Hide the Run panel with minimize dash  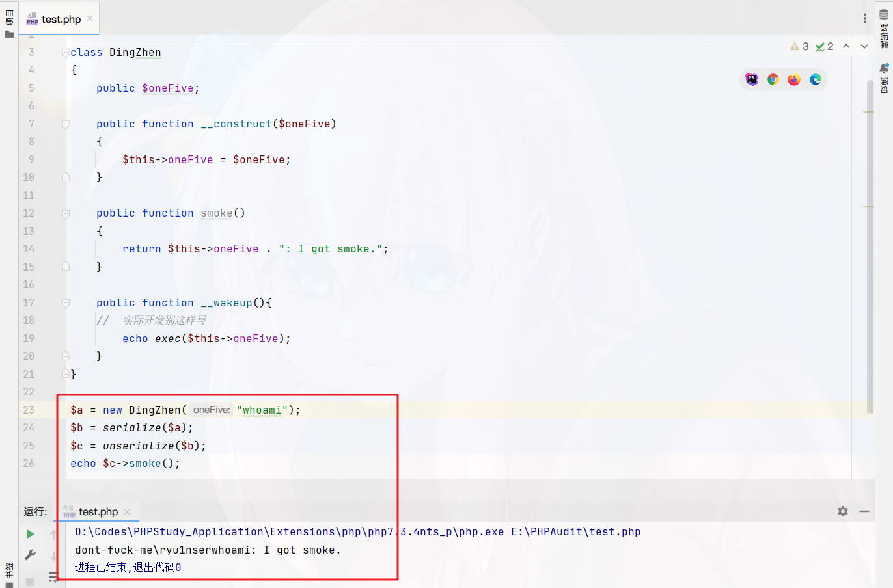click(x=864, y=511)
